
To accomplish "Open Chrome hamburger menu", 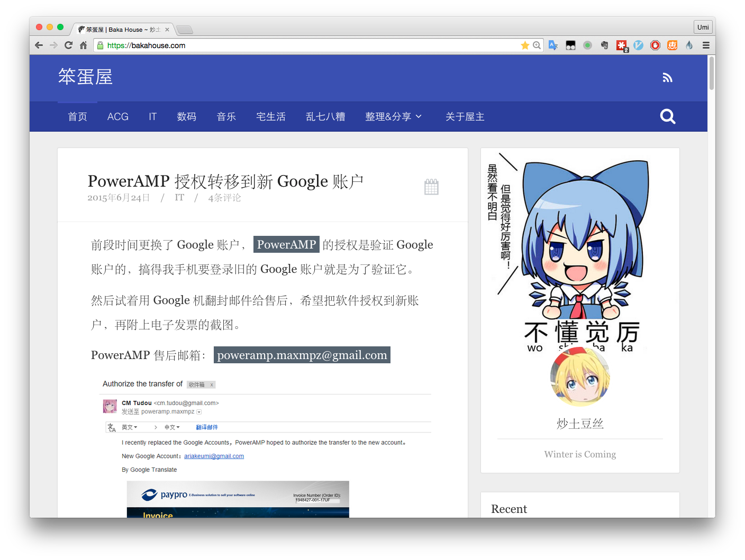I will (706, 45).
